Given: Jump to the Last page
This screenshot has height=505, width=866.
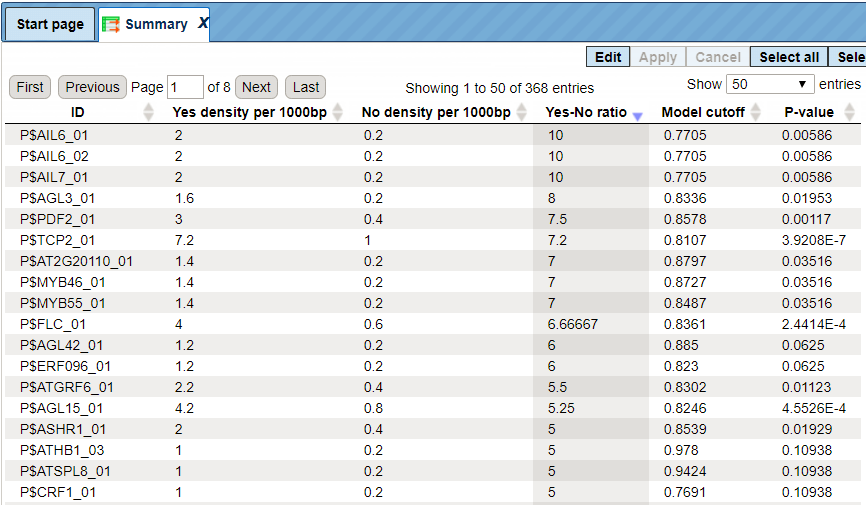Looking at the screenshot, I should 305,87.
